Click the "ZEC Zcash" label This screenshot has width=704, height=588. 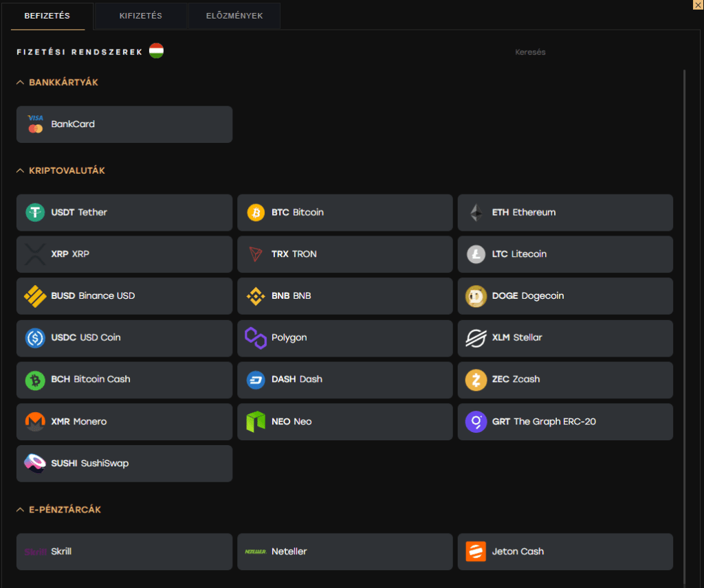point(516,379)
